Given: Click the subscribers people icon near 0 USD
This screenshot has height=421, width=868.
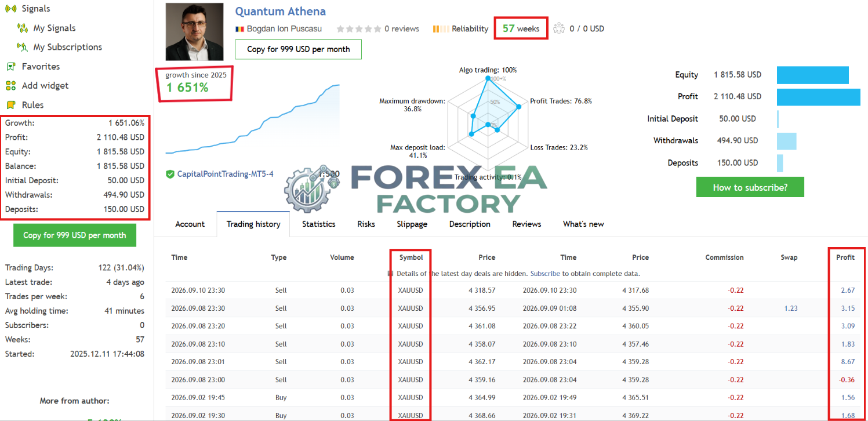Looking at the screenshot, I should [558, 28].
